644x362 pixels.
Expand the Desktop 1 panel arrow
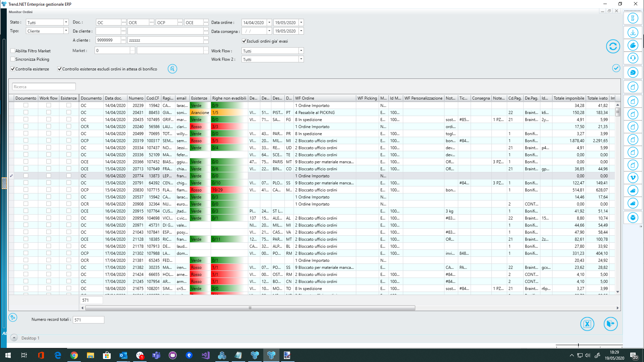[x=14, y=338]
